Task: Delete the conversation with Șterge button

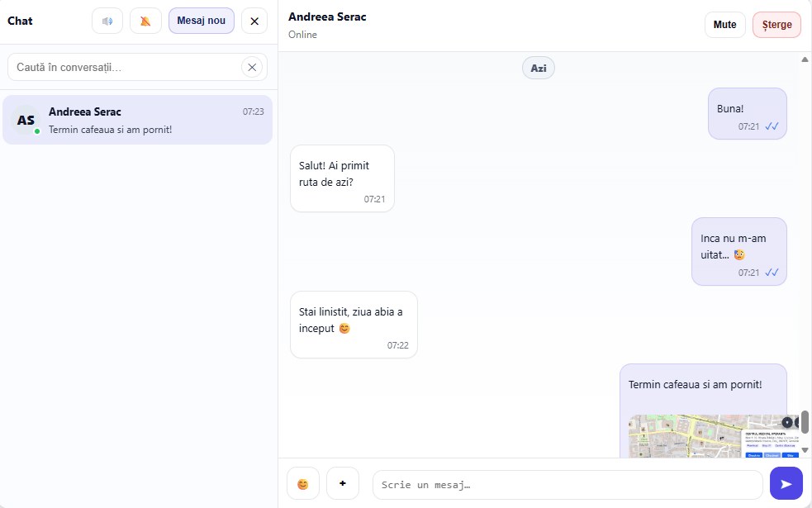Action: [x=776, y=24]
